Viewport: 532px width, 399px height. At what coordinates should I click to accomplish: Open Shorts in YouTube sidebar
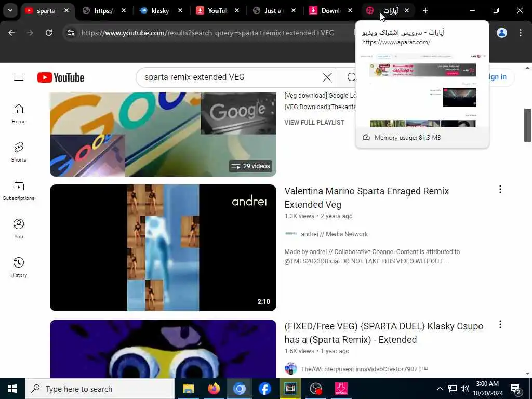pyautogui.click(x=19, y=152)
